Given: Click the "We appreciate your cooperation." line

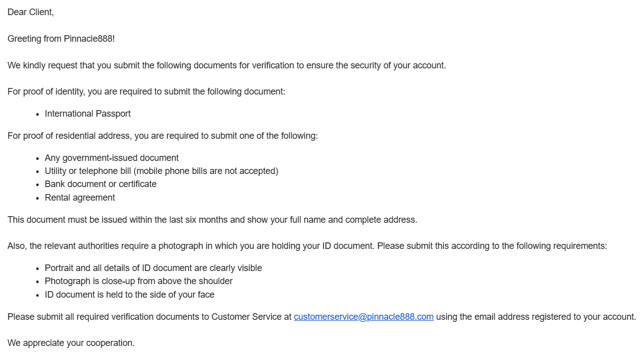Looking at the screenshot, I should tap(71, 343).
